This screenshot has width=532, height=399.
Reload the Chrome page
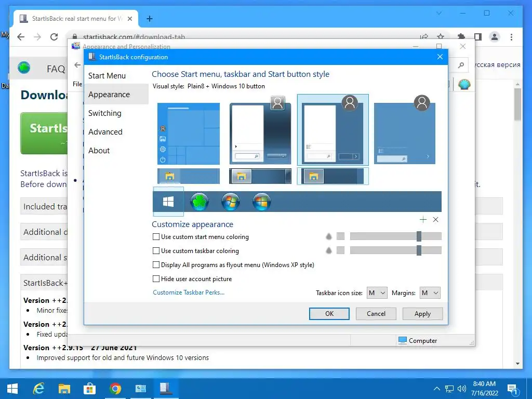(54, 37)
